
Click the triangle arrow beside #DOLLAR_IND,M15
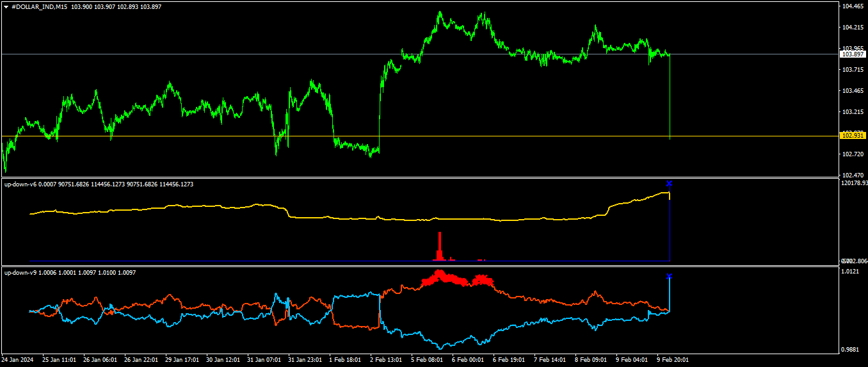click(x=6, y=6)
